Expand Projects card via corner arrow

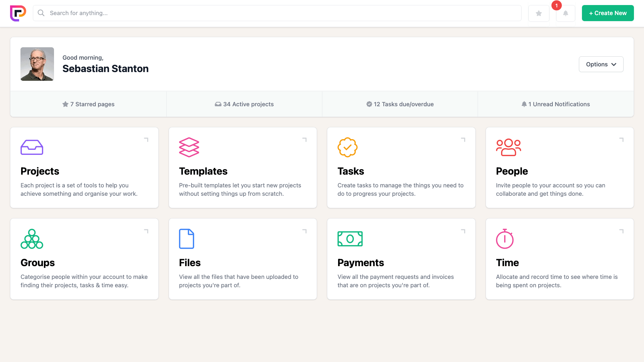click(146, 139)
